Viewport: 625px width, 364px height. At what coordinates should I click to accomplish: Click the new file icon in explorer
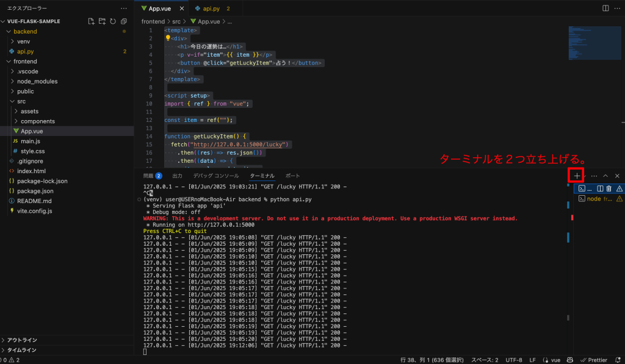click(92, 21)
